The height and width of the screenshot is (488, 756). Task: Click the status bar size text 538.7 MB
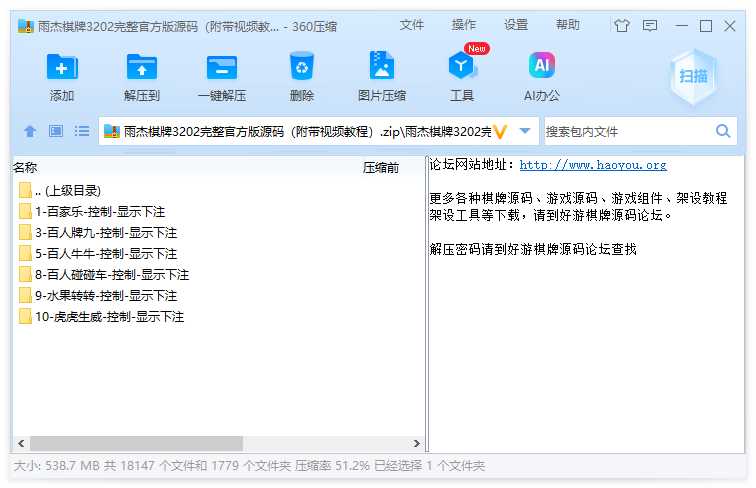(72, 466)
